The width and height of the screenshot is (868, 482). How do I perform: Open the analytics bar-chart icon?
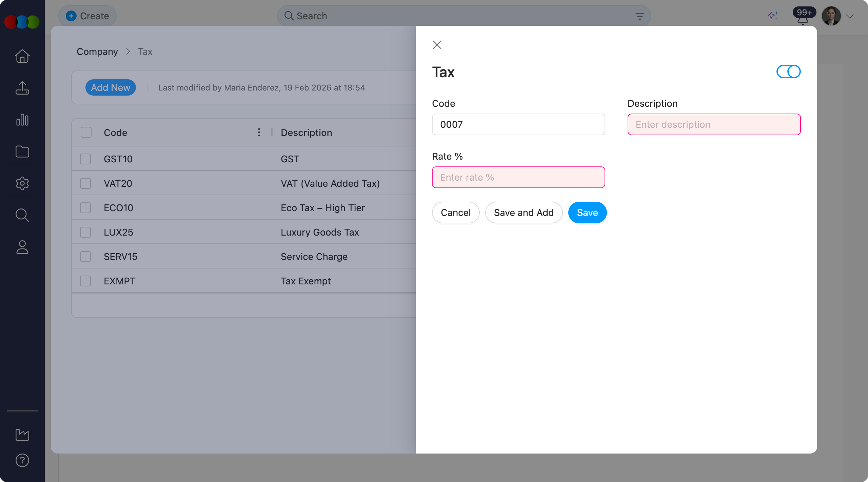tap(22, 120)
